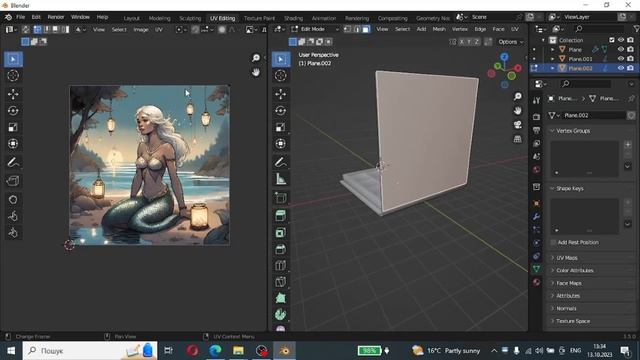Select the Add Cube tool in 3D viewport
Image resolution: width=640 pixels, height=360 pixels.
click(x=281, y=198)
